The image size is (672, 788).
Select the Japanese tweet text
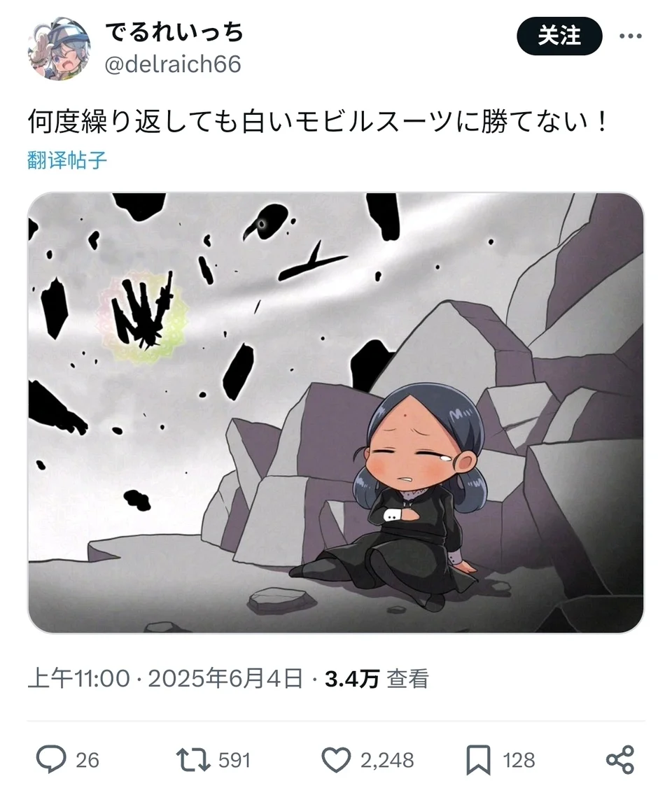318,122
